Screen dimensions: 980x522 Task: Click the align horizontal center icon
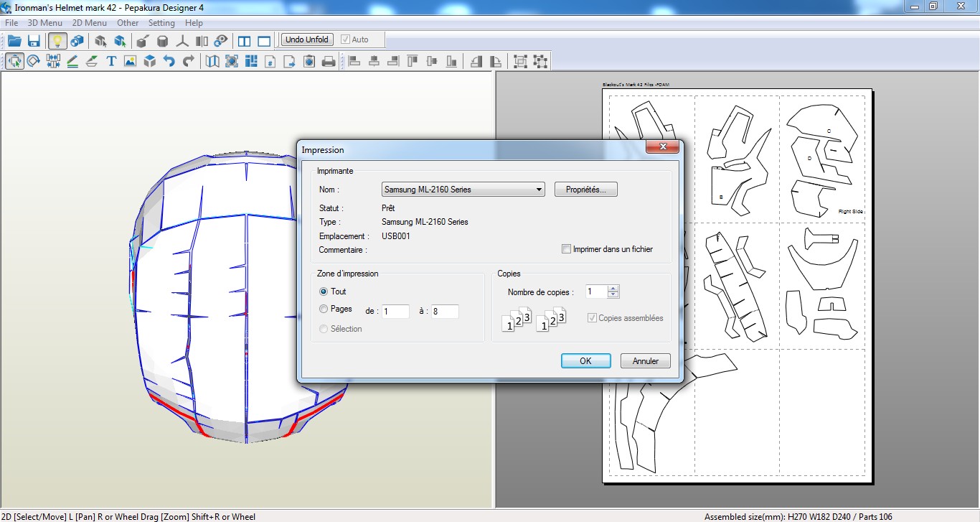click(374, 62)
